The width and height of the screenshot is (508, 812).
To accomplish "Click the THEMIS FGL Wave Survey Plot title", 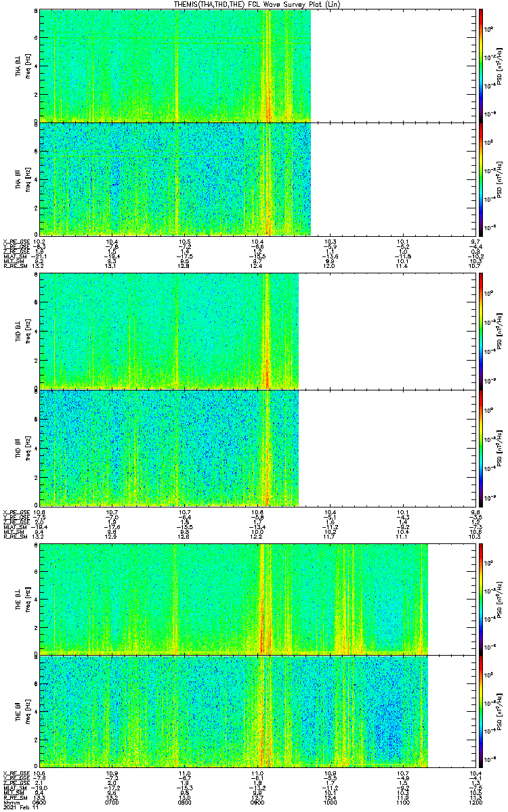I will (x=257, y=4).
